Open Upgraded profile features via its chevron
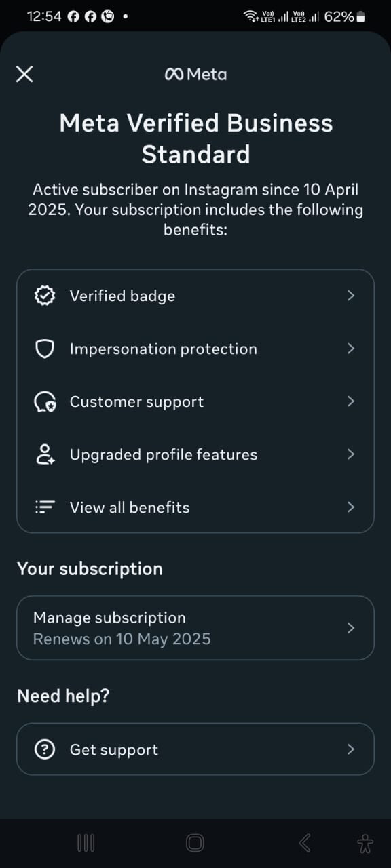Image resolution: width=391 pixels, height=868 pixels. click(x=351, y=454)
